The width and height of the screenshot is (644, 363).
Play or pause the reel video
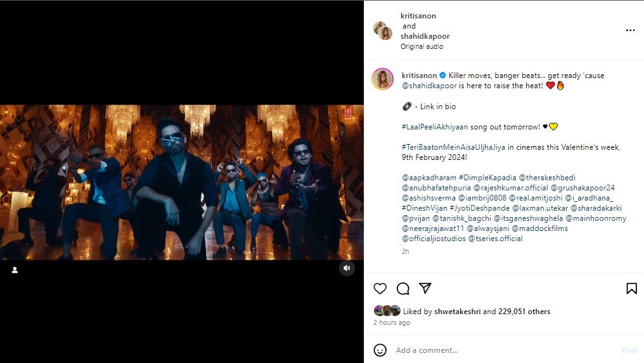pos(182,182)
